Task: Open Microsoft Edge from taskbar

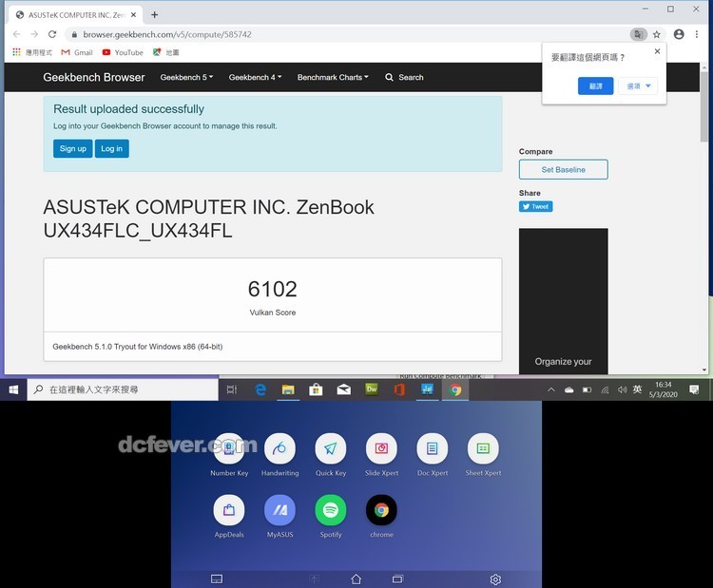Action: (x=260, y=389)
